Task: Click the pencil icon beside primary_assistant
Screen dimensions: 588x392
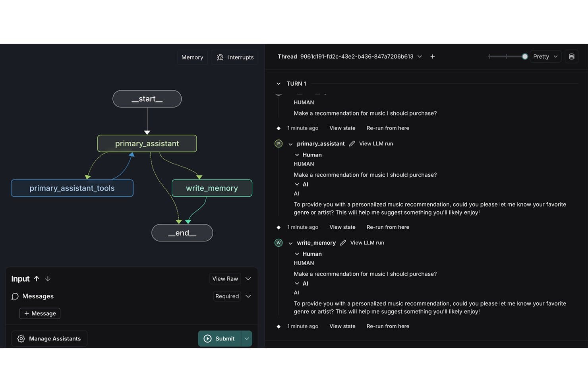Action: click(352, 143)
